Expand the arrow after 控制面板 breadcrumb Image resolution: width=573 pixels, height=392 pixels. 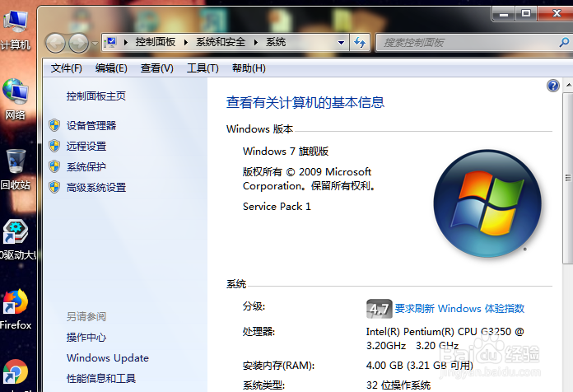186,43
